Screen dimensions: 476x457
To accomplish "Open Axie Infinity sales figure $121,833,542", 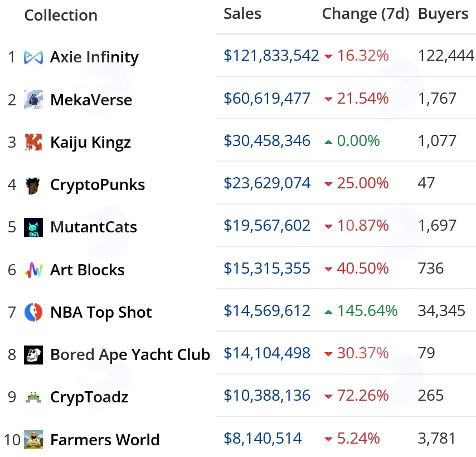I will click(271, 56).
